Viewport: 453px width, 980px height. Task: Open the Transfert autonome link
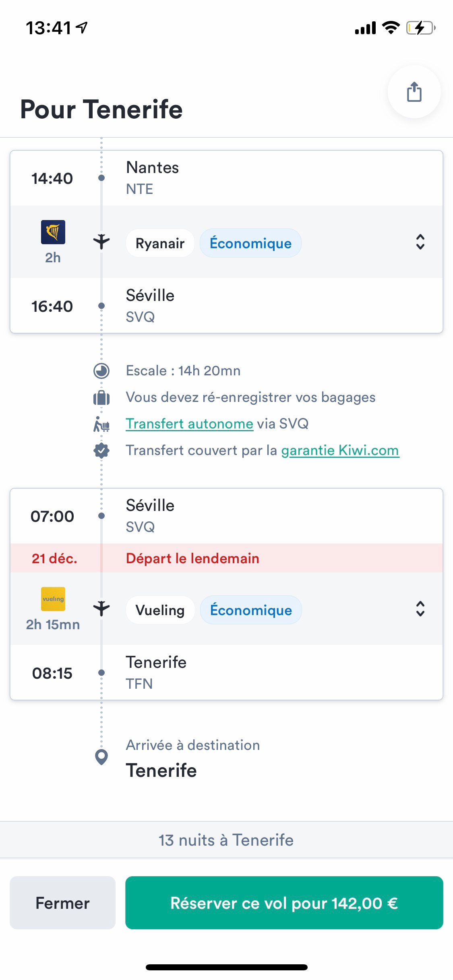[x=189, y=424]
